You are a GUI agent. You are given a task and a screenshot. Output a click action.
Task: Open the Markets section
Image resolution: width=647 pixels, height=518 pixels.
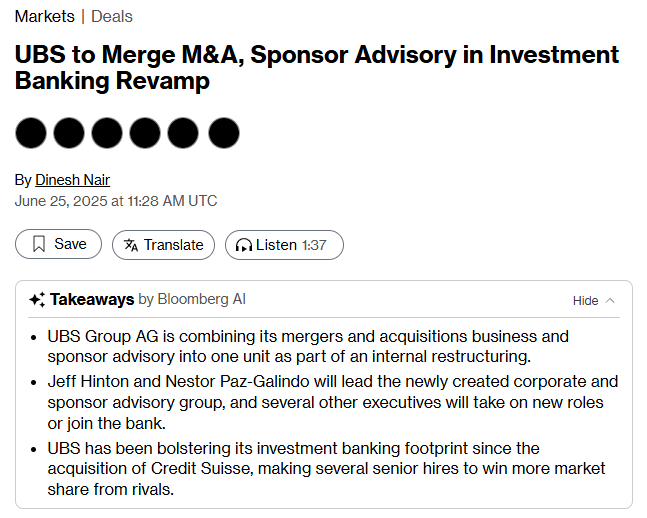45,17
